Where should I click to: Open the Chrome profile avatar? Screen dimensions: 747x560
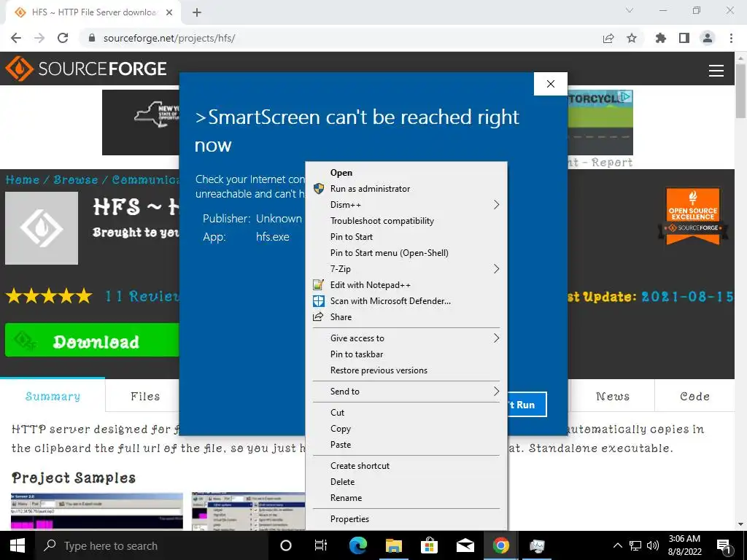pyautogui.click(x=708, y=38)
